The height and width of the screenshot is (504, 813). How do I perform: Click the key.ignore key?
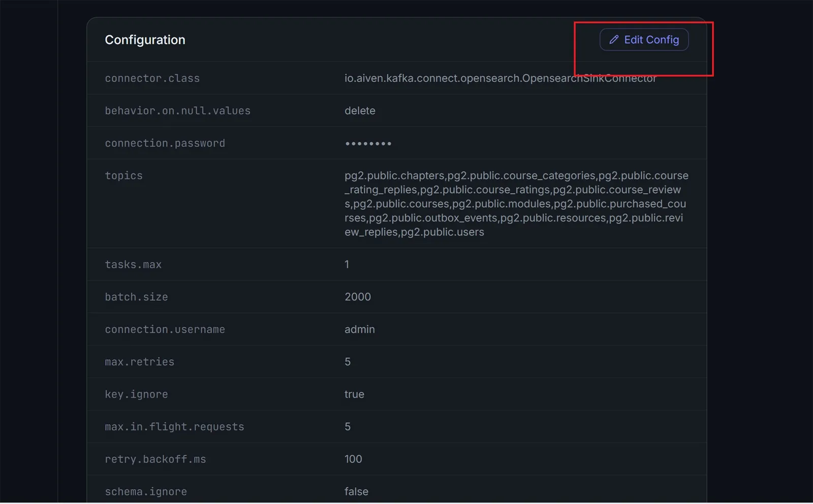pos(136,395)
